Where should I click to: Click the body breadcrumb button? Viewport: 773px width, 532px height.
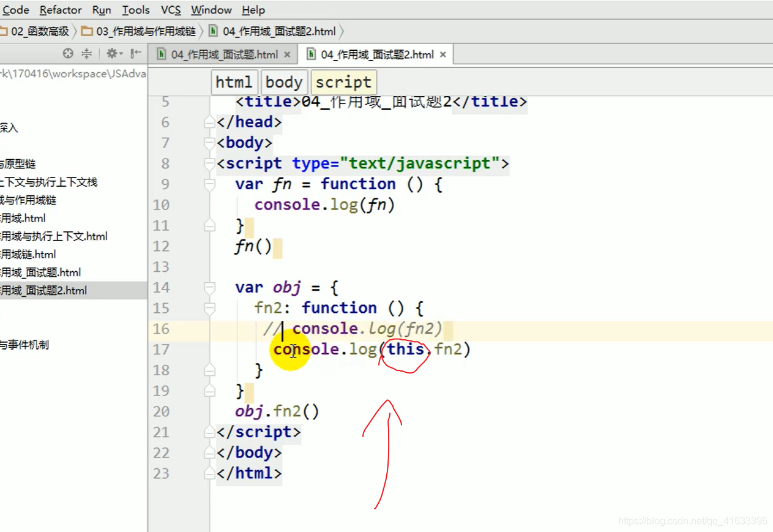(284, 82)
